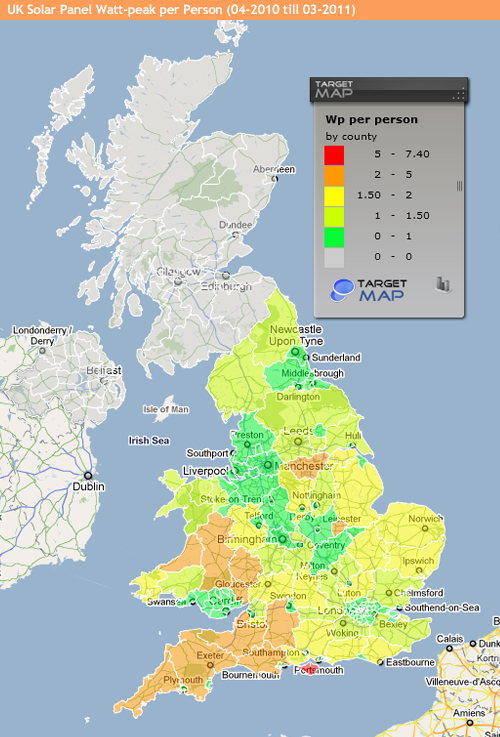500x737 pixels.
Task: Grab the dotted grip on legend header
Action: point(459,95)
